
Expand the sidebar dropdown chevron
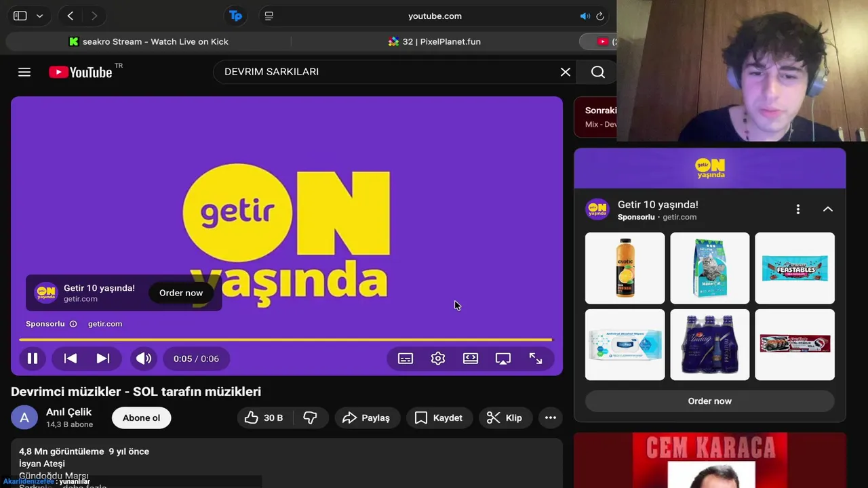point(39,16)
